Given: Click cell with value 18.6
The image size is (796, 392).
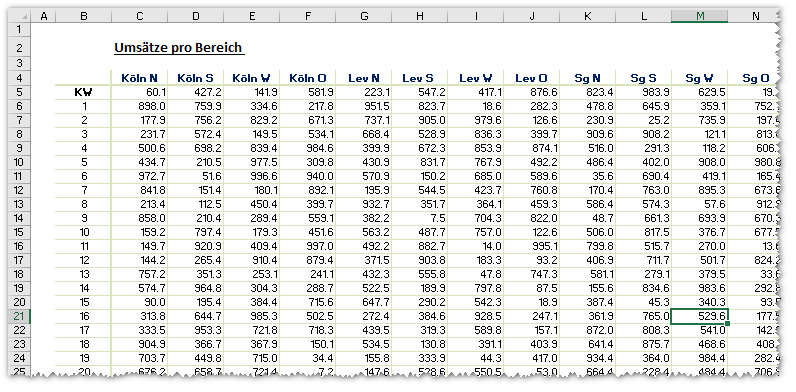Looking at the screenshot, I should [476, 107].
